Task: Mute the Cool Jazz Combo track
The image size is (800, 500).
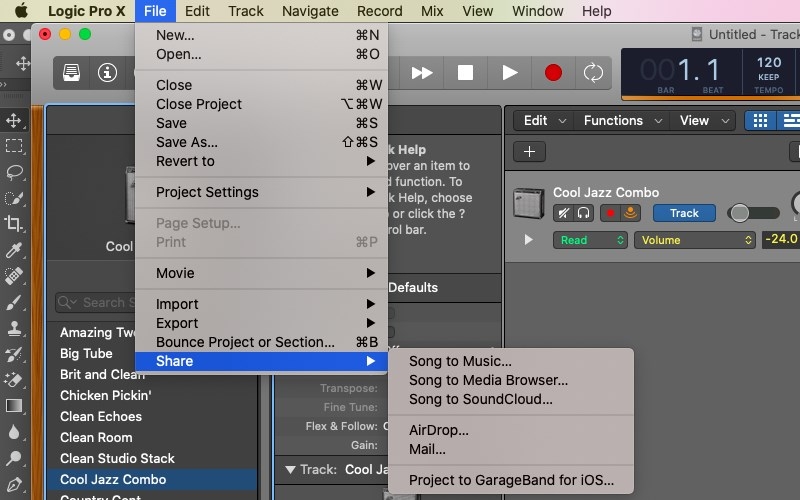Action: (x=563, y=213)
